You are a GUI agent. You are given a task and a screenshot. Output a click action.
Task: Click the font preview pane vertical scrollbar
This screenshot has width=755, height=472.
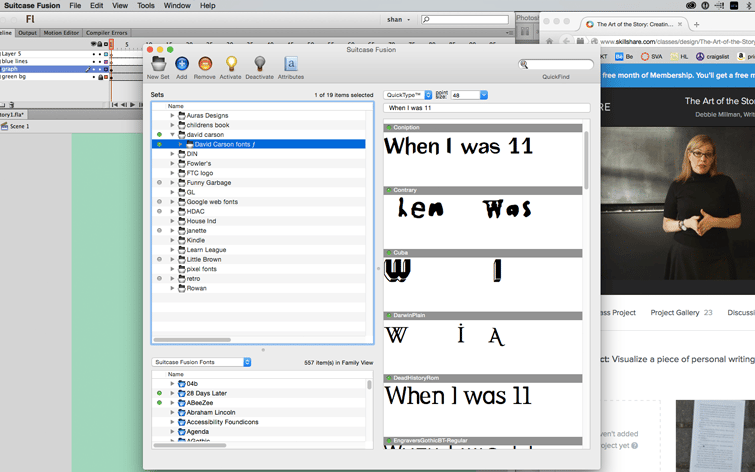tap(586, 160)
